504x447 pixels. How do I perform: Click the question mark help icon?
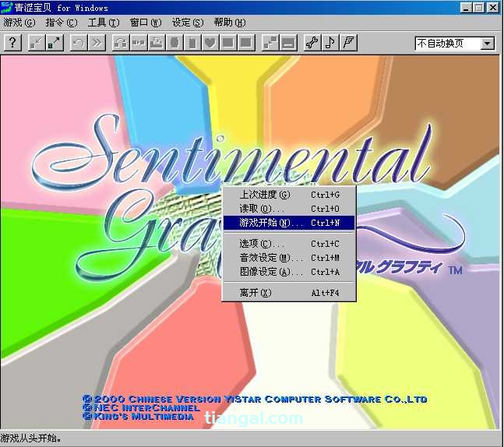12,42
